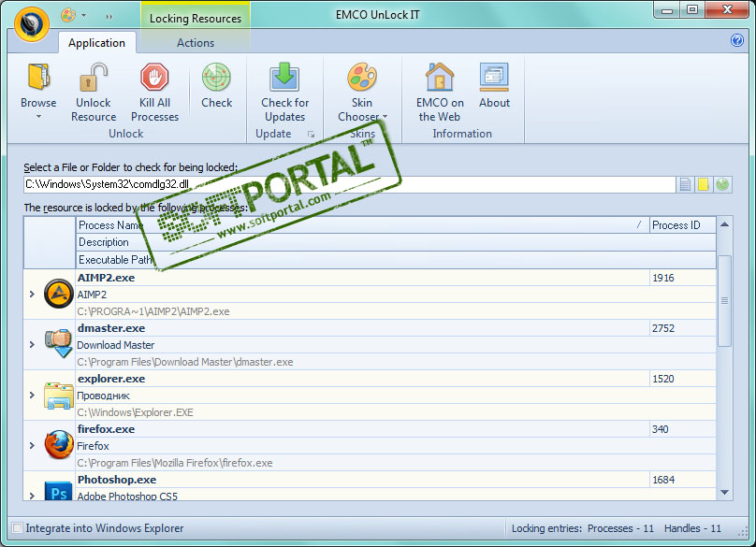Click the scroll down arrow of process list
756x547 pixels.
pyautogui.click(x=724, y=492)
